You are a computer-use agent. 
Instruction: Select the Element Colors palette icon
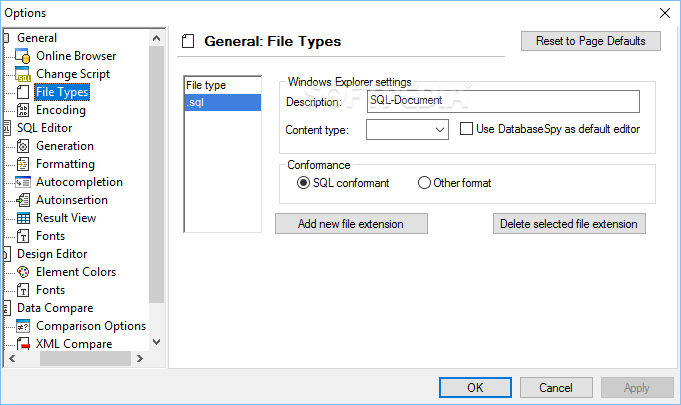click(x=23, y=272)
